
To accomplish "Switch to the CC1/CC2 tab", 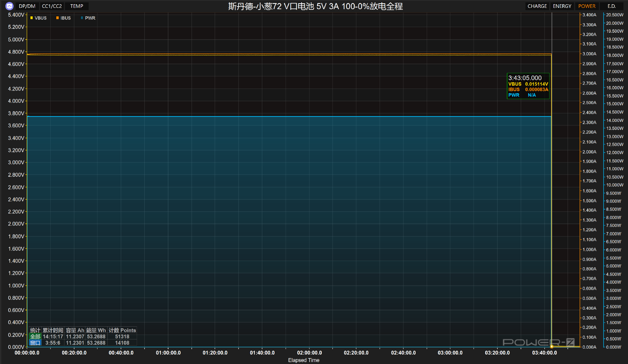I will pyautogui.click(x=52, y=6).
